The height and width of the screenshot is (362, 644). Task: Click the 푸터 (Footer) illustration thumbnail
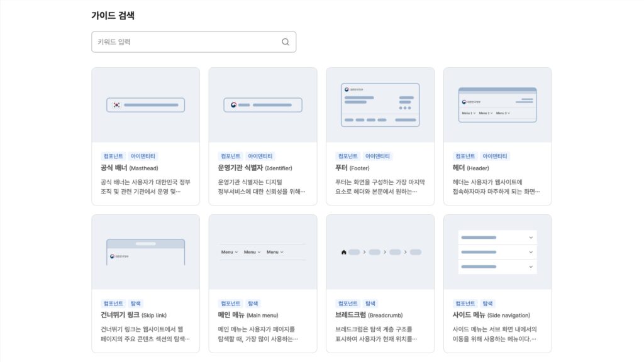tap(380, 105)
